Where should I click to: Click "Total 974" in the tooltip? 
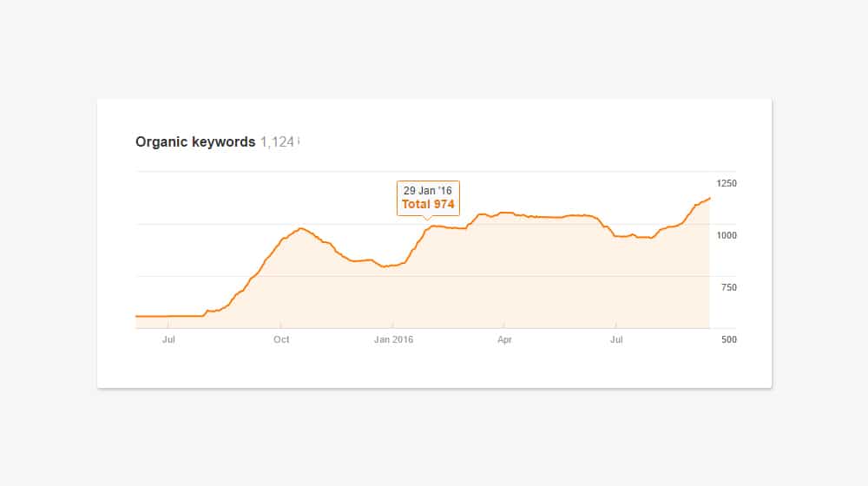pyautogui.click(x=427, y=205)
